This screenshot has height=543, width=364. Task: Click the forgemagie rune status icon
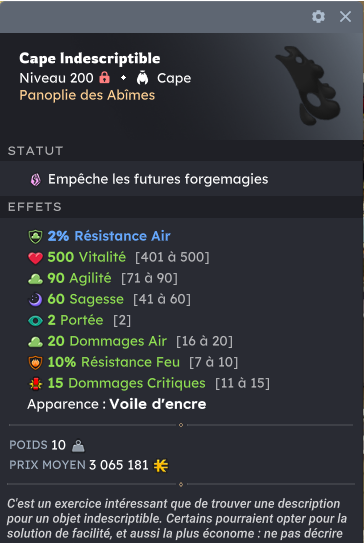(x=36, y=179)
